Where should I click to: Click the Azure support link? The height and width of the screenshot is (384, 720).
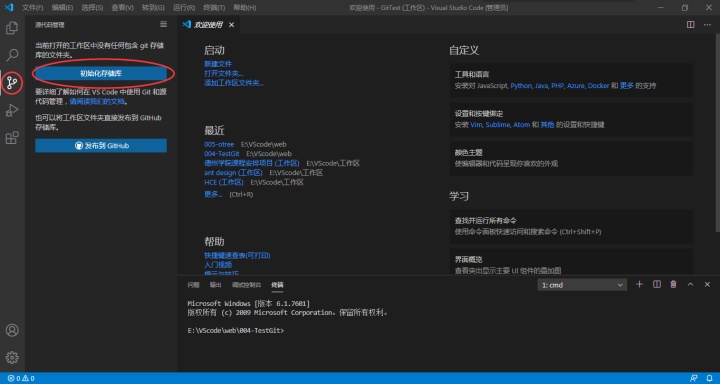click(576, 86)
